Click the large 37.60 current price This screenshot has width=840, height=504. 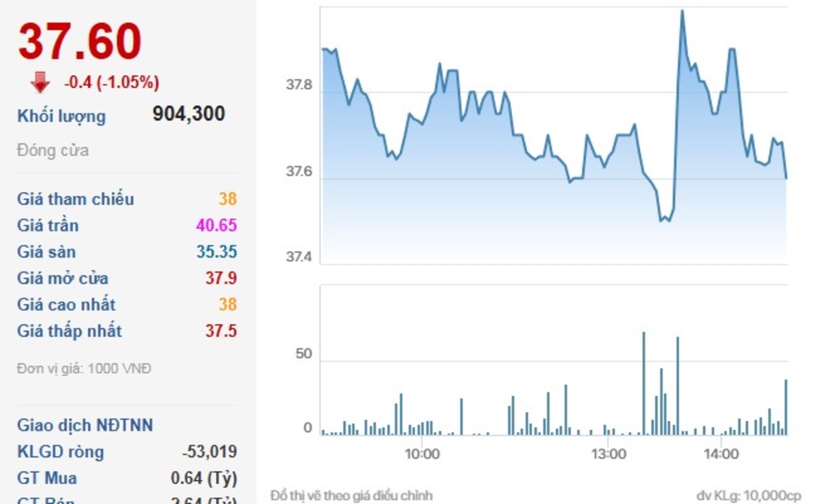(x=80, y=42)
